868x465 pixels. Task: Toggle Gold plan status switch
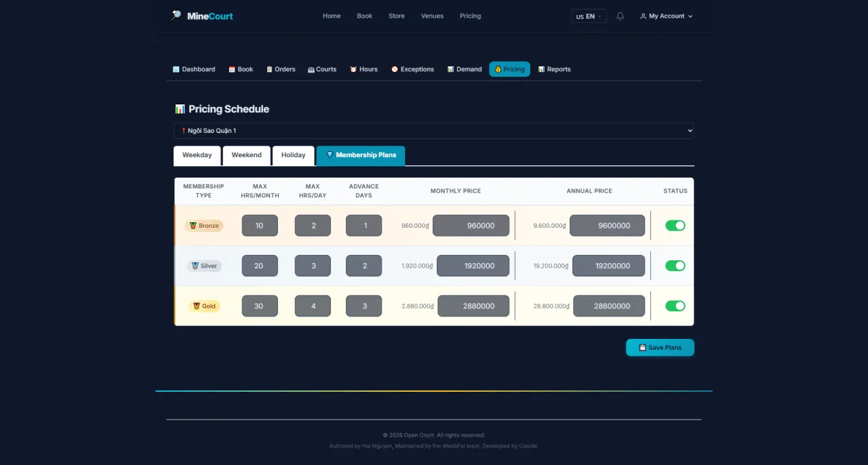coord(675,306)
